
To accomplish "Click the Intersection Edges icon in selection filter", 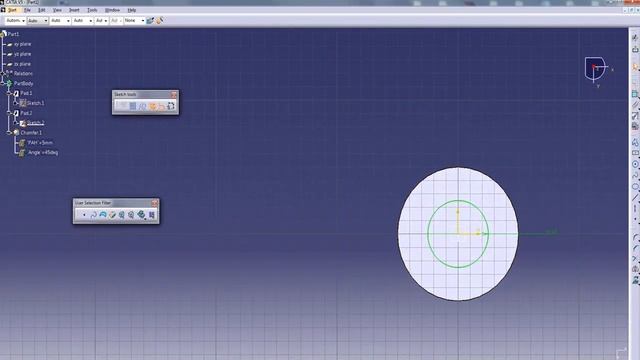I will click(141, 215).
